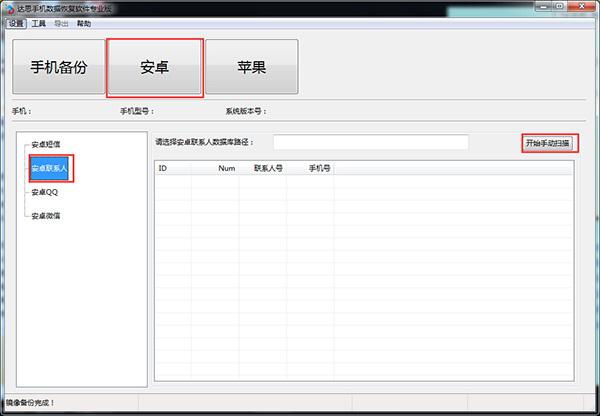This screenshot has height=416, width=600.
Task: Click the 手机号 column header
Action: tap(310, 168)
